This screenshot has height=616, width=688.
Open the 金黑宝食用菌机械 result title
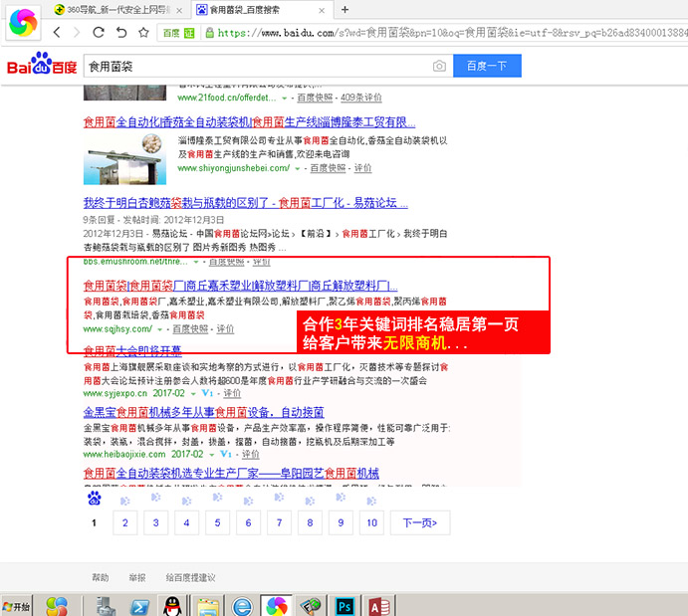203,413
